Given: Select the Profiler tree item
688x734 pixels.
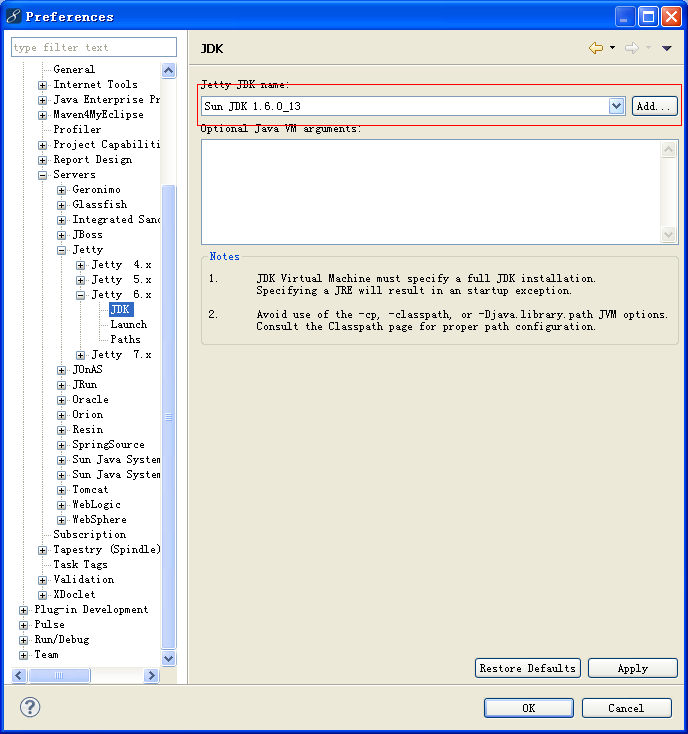Looking at the screenshot, I should pyautogui.click(x=77, y=129).
